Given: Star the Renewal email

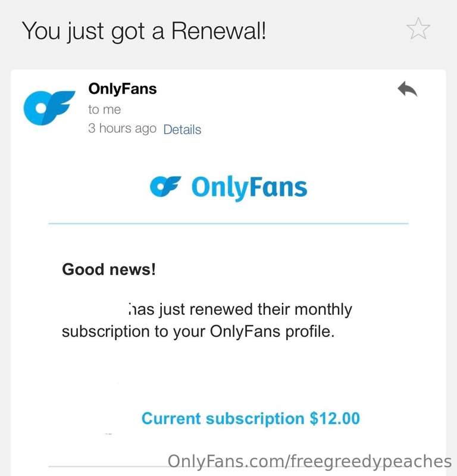Looking at the screenshot, I should 418,28.
